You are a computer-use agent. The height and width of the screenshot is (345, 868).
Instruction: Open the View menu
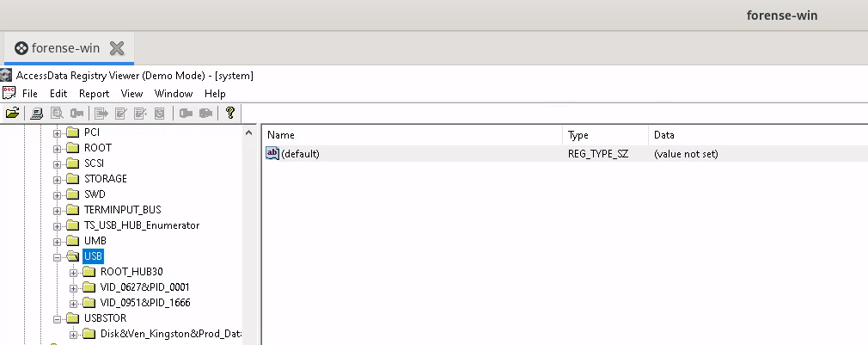(131, 94)
